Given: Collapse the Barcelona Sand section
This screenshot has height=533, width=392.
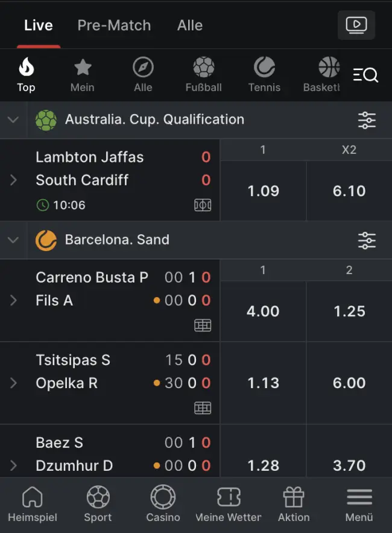Looking at the screenshot, I should (13, 240).
